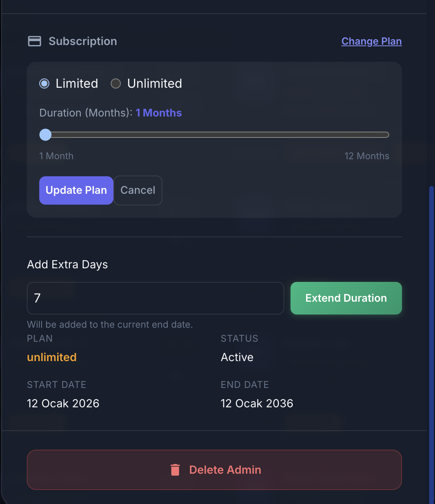Click the Active status text
This screenshot has width=435, height=504.
click(x=237, y=357)
